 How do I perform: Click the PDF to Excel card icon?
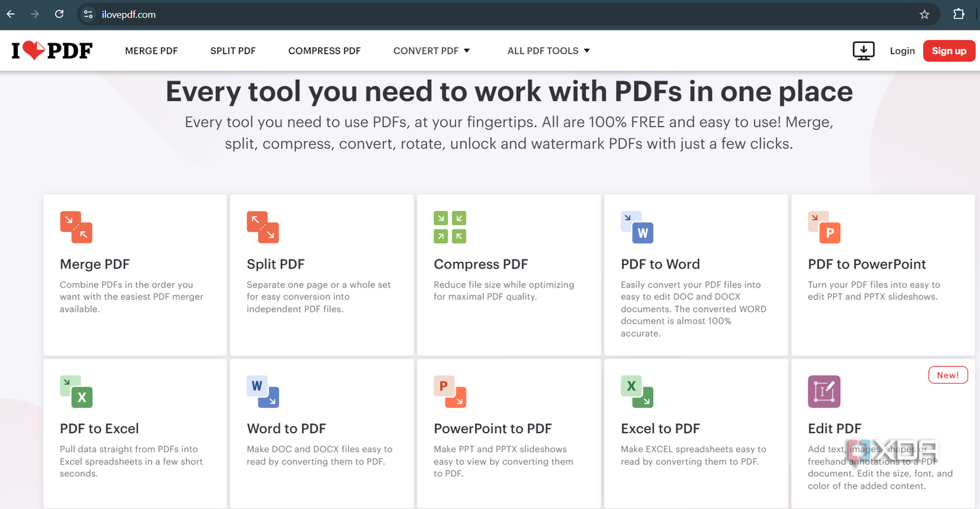[x=76, y=391]
